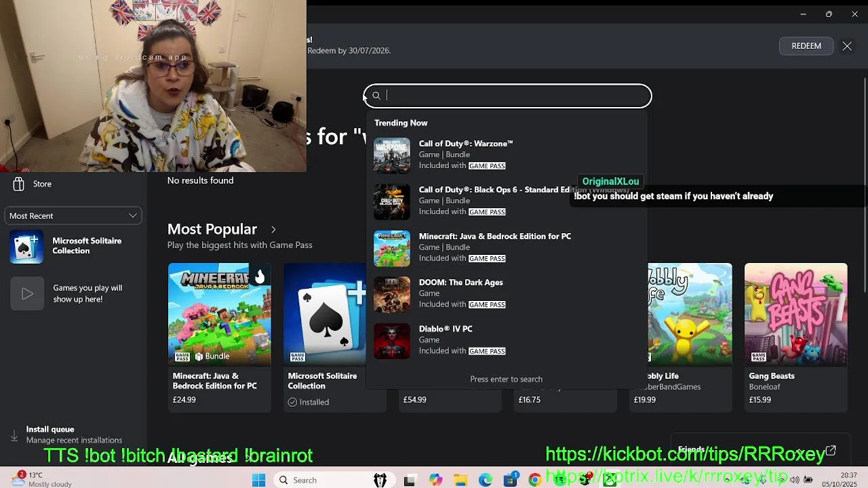This screenshot has height=488, width=868.
Task: Click the 'Press enter to search' hint
Action: point(507,379)
